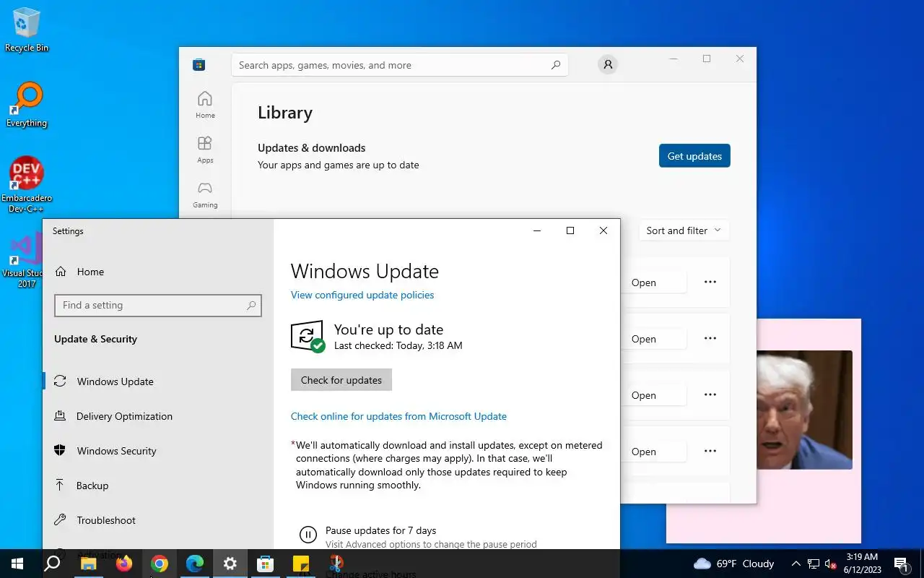924x578 pixels.
Task: Open Check online for updates from Microsoft Update
Action: coord(398,416)
